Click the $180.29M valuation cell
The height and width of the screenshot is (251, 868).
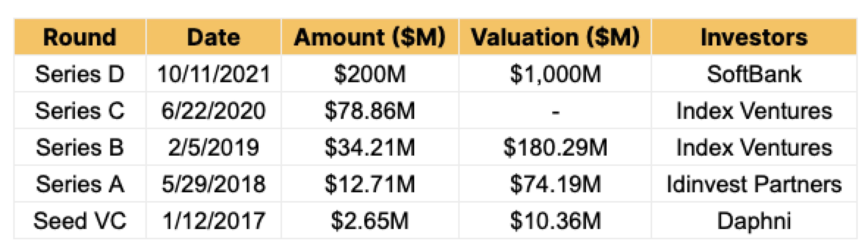point(555,147)
